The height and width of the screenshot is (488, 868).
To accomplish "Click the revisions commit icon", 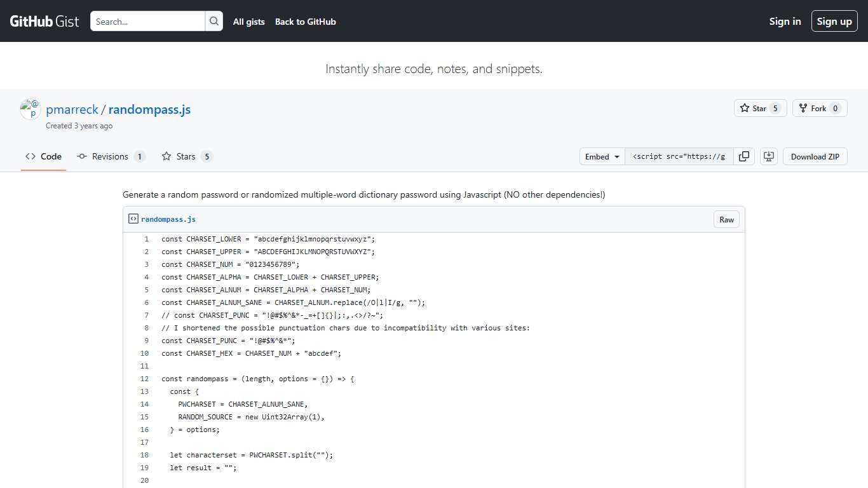I will click(x=83, y=156).
